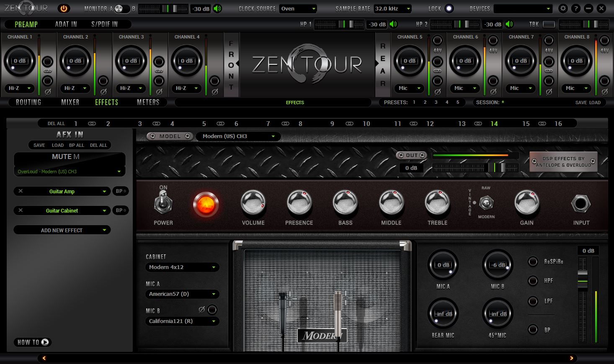This screenshot has height=364, width=614.
Task: Enable the HPF filter
Action: click(x=533, y=281)
